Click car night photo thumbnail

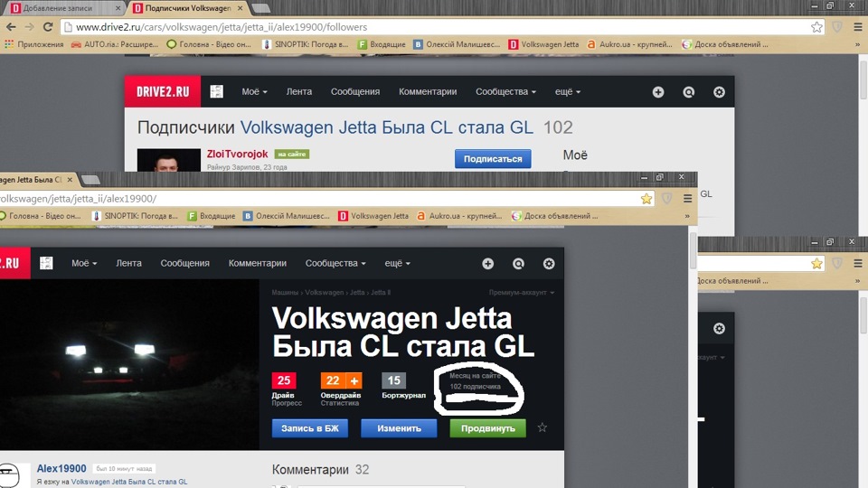pos(129,364)
